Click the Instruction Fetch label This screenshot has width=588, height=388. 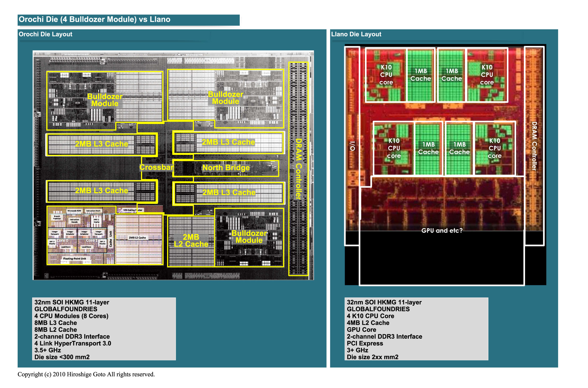[x=93, y=211]
